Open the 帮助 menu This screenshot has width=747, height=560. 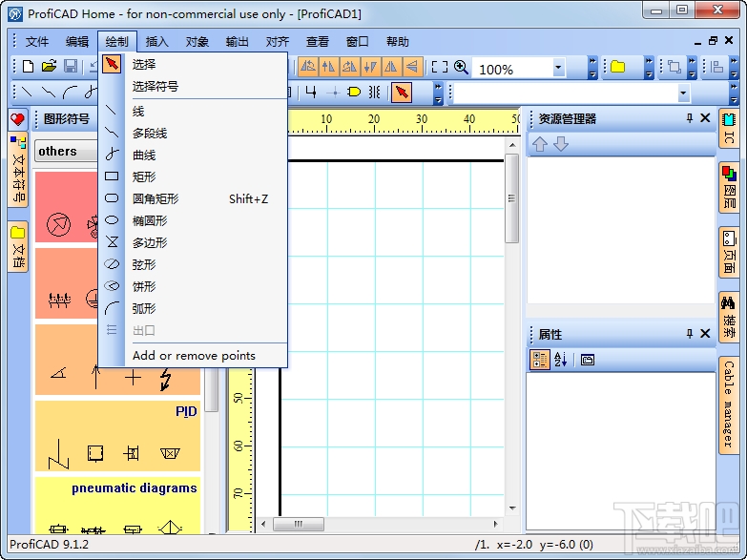coord(397,42)
